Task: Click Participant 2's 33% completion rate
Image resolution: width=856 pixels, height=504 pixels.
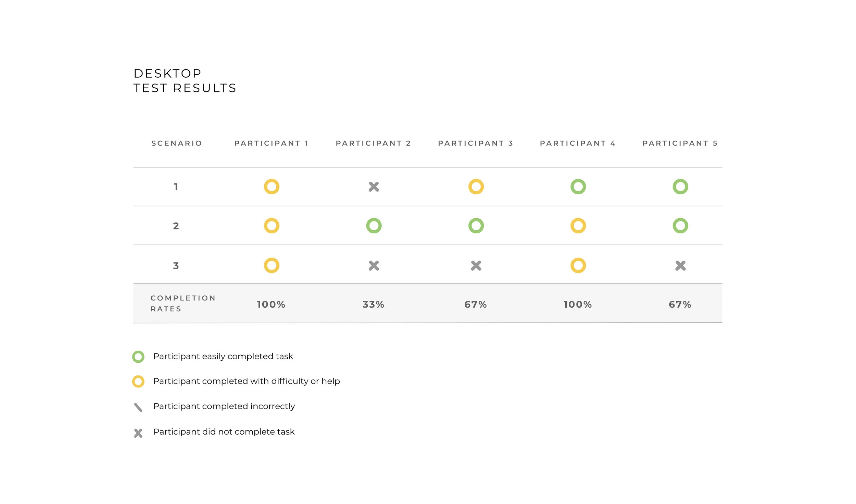Action: 373,304
